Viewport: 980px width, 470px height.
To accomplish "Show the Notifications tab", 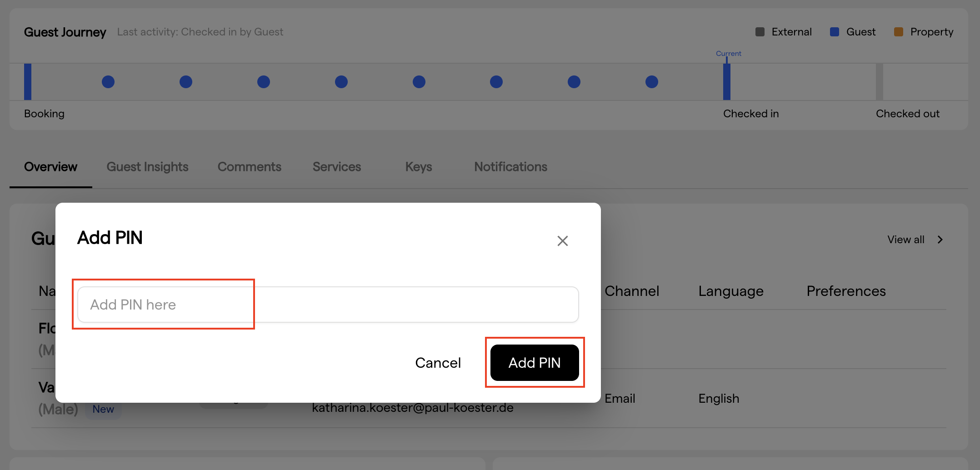I will (x=510, y=167).
